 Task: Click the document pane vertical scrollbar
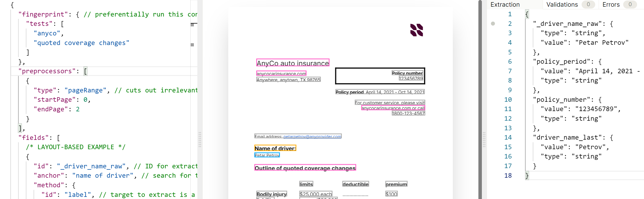click(480, 99)
